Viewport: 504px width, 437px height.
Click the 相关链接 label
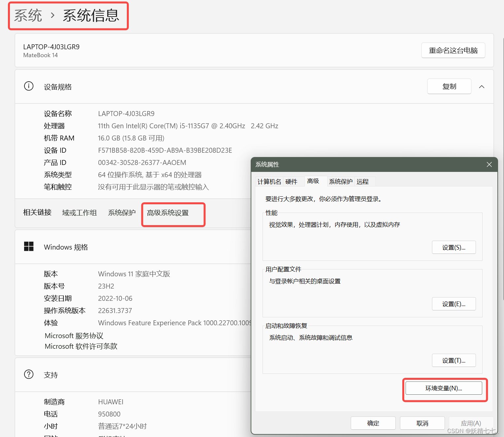tap(37, 212)
